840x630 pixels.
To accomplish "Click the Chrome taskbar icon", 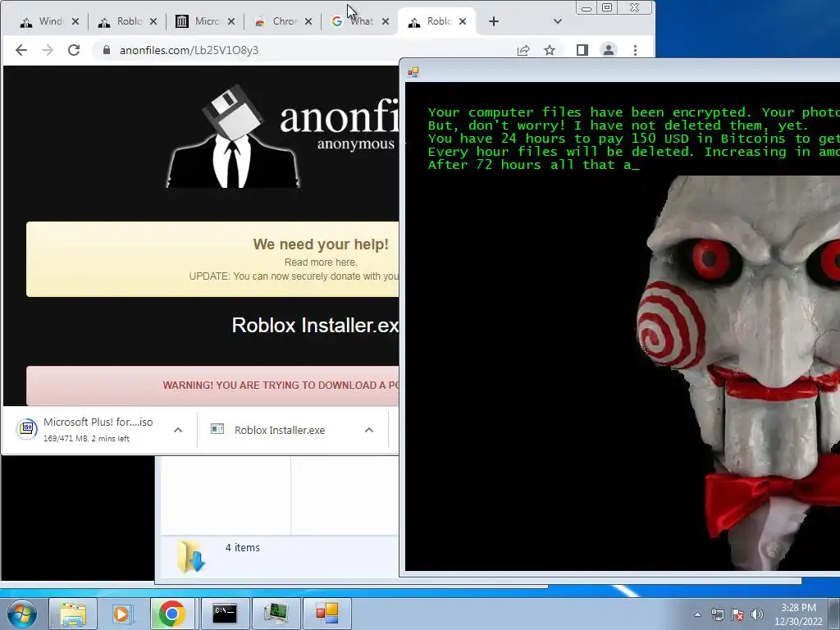I will tap(171, 614).
